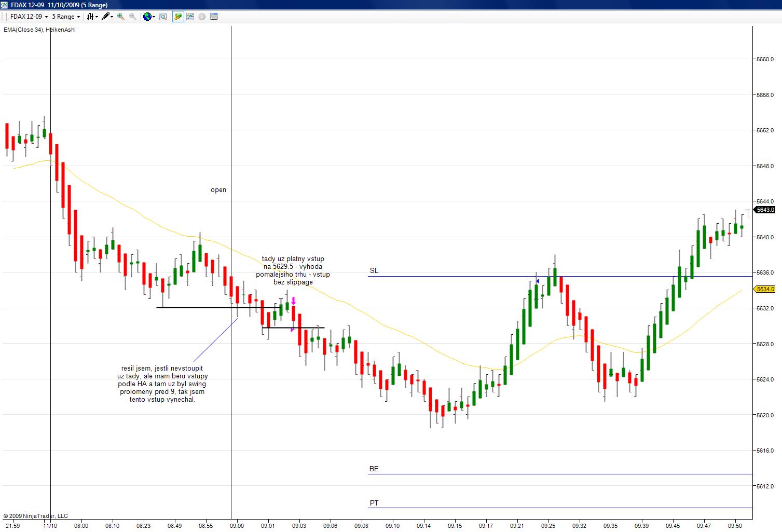Click the zoom in magnifier icon

121,17
